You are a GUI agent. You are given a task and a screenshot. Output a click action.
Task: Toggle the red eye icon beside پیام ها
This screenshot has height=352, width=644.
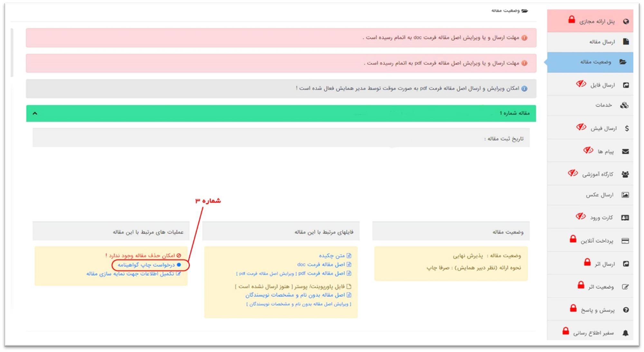tap(588, 150)
